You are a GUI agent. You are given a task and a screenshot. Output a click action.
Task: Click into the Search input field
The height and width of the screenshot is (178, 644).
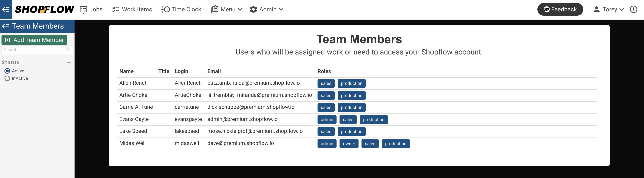click(x=34, y=50)
